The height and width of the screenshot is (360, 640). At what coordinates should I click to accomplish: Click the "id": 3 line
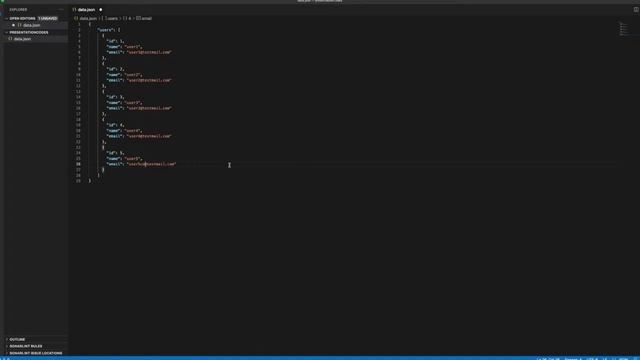pyautogui.click(x=116, y=97)
